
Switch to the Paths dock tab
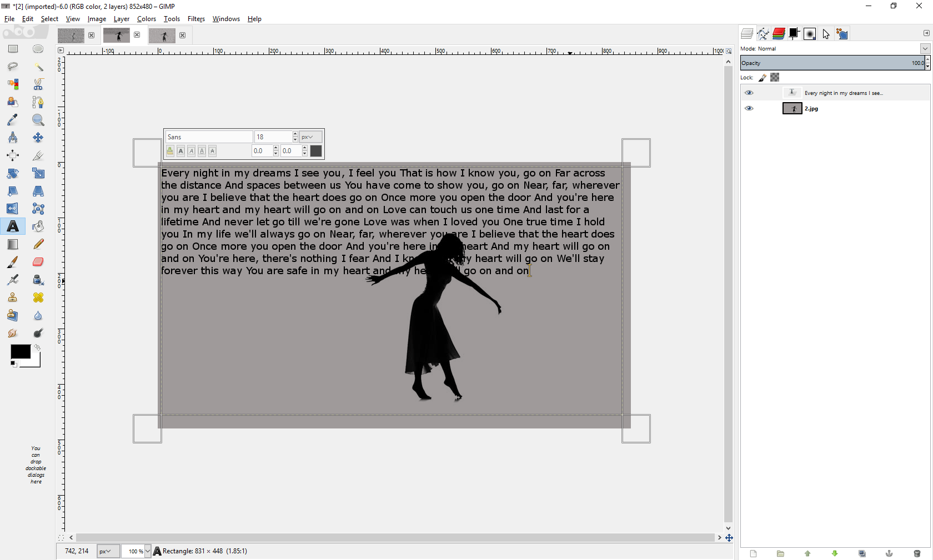(763, 34)
